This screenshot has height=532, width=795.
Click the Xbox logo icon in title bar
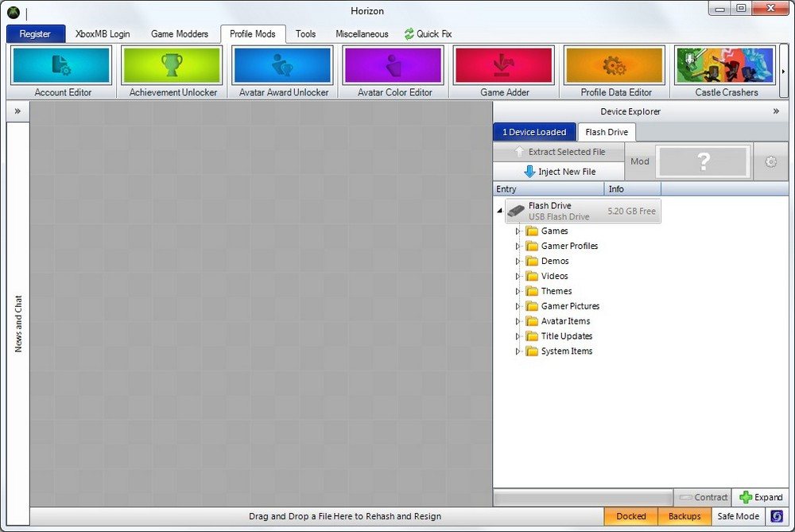[x=14, y=13]
